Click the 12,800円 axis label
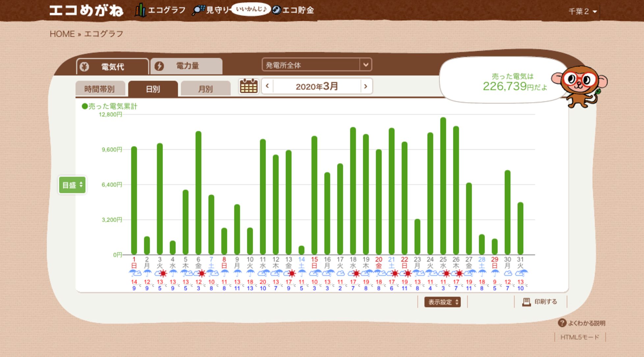 [x=110, y=114]
